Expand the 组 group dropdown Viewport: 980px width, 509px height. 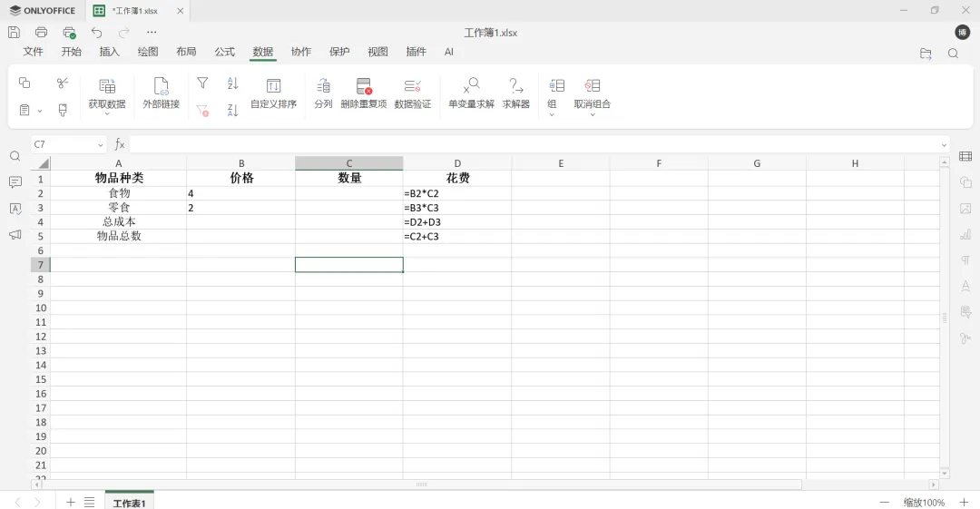pyautogui.click(x=552, y=114)
